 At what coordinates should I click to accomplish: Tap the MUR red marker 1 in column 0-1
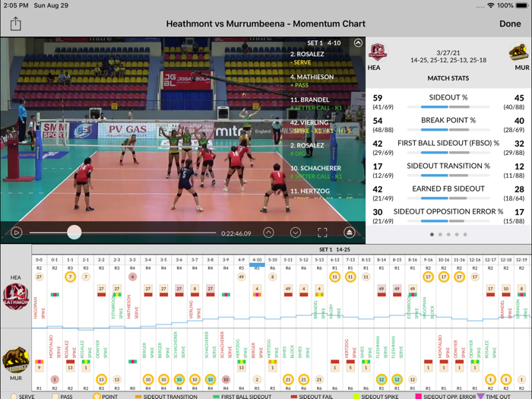pos(55,379)
